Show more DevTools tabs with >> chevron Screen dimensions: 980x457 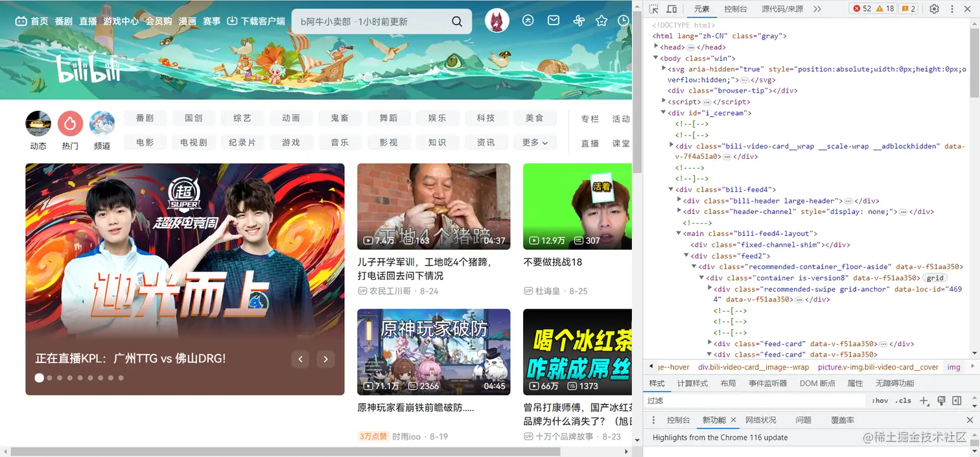coord(817,9)
